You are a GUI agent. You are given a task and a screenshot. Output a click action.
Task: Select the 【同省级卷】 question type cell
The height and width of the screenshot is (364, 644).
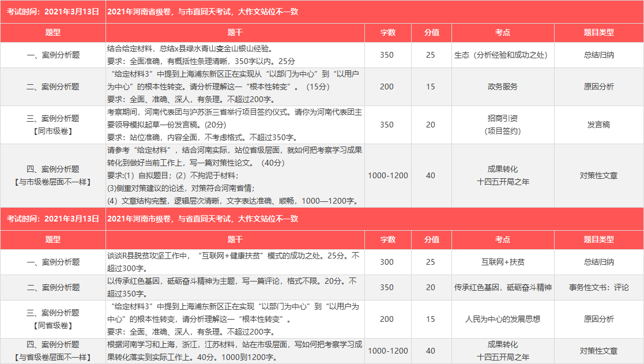pos(53,319)
